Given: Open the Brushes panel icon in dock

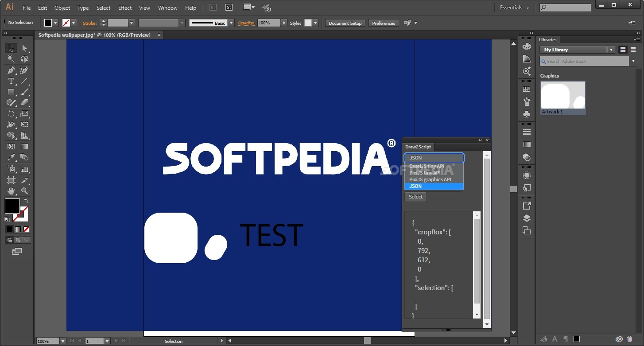Looking at the screenshot, I should (527, 102).
